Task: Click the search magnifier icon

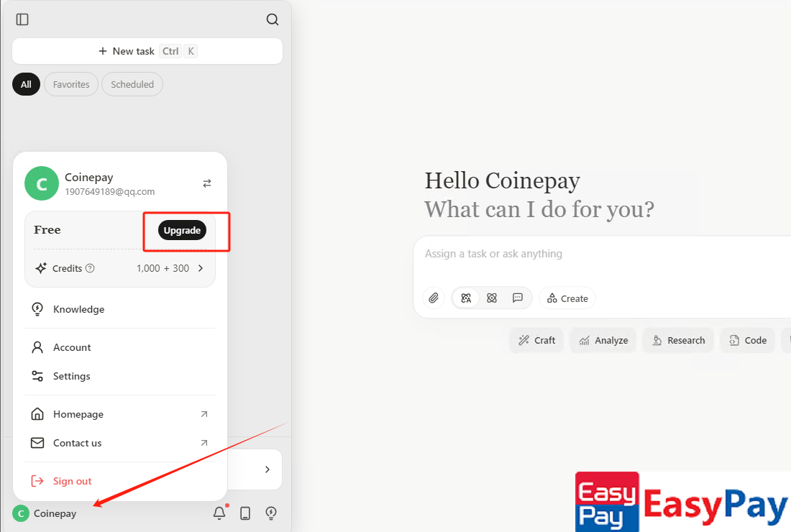Action: (273, 19)
